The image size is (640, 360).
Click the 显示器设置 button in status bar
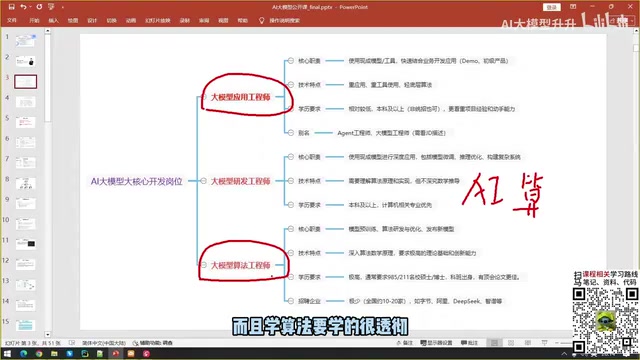[436, 343]
